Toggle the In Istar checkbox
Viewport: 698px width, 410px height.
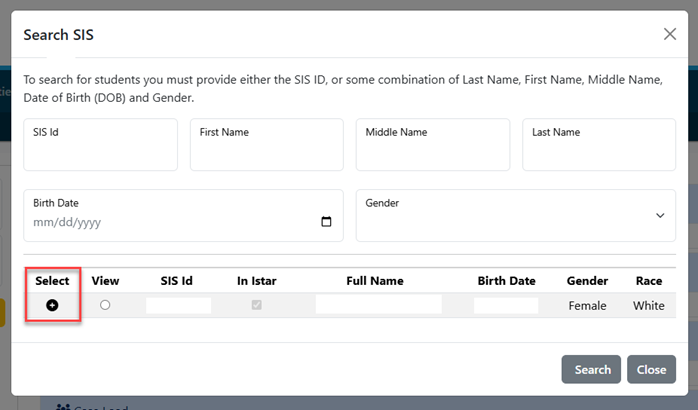[256, 305]
